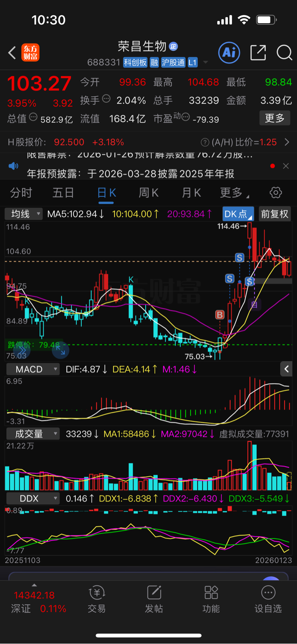Collapse side panel with left chevron
297x644 pixels.
coord(287,369)
